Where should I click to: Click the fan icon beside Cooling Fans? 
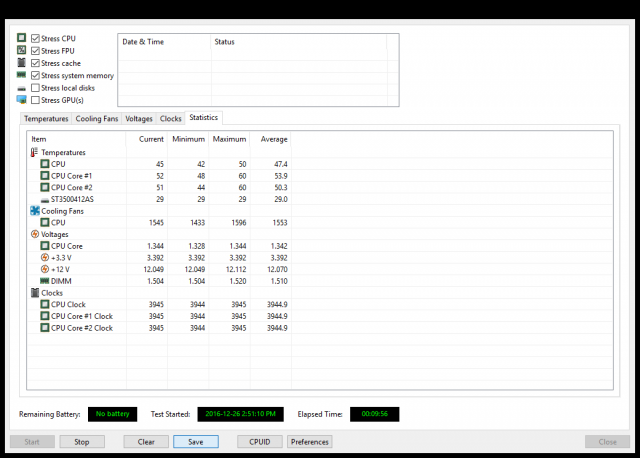(x=35, y=211)
